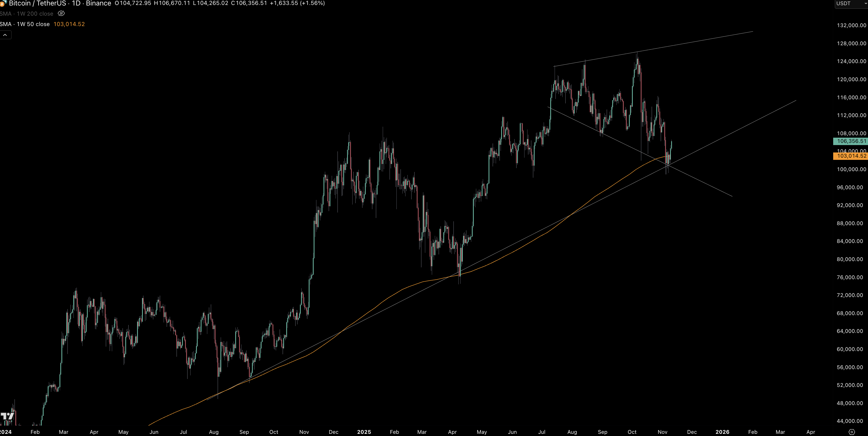The width and height of the screenshot is (868, 436).
Task: Click the green 106,356.51 current price label
Action: click(x=851, y=141)
